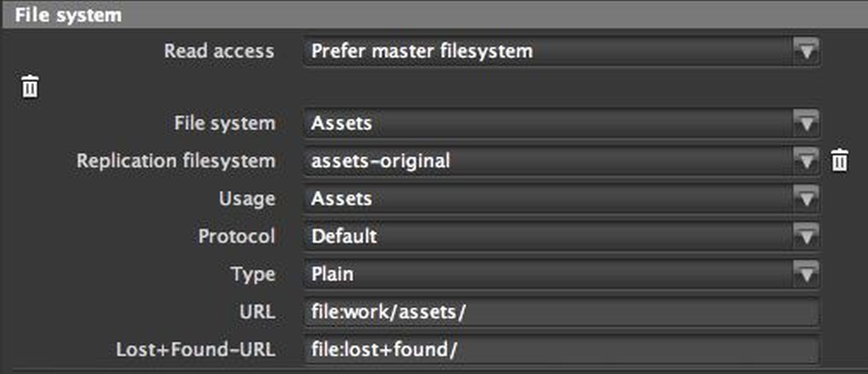Click the Read access label
Viewport: 868px width, 374px height.
coord(219,51)
